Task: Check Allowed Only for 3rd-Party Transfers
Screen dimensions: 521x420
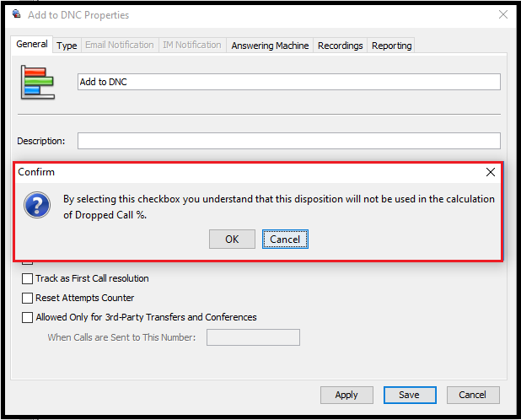Action: (x=27, y=317)
